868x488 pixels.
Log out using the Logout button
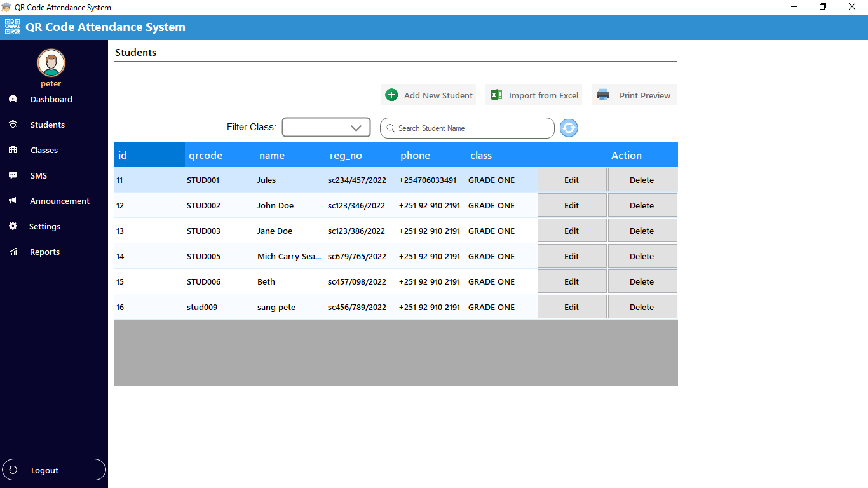point(54,470)
